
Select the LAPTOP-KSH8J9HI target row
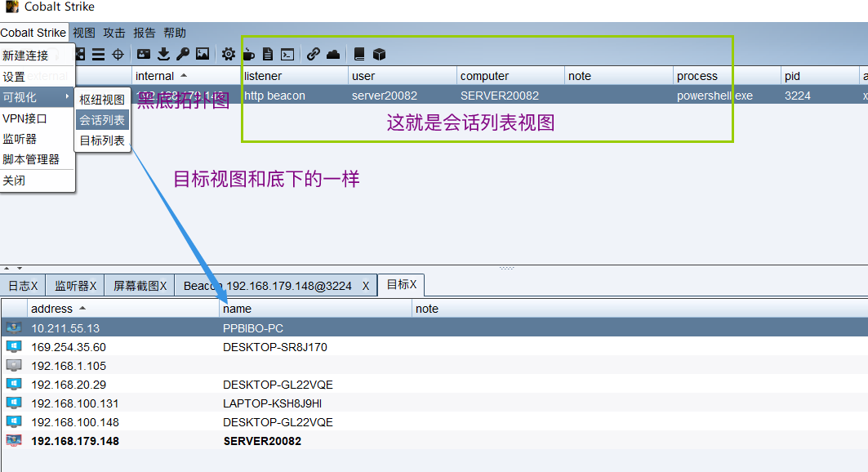[x=434, y=403]
